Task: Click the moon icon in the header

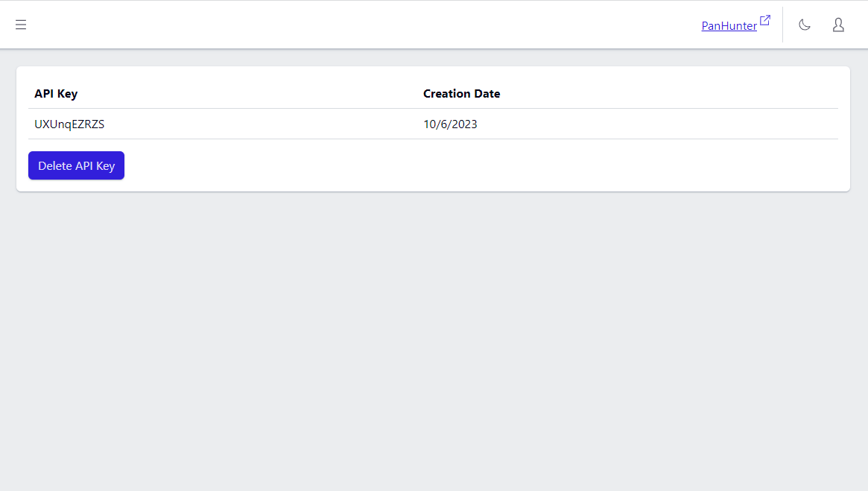Action: [805, 25]
